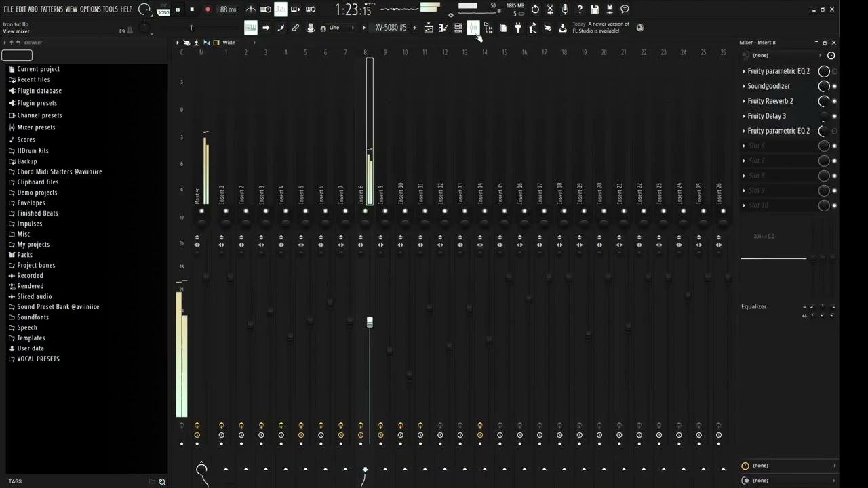Click the magnet snap icon
The image size is (868, 488).
coord(323,28)
